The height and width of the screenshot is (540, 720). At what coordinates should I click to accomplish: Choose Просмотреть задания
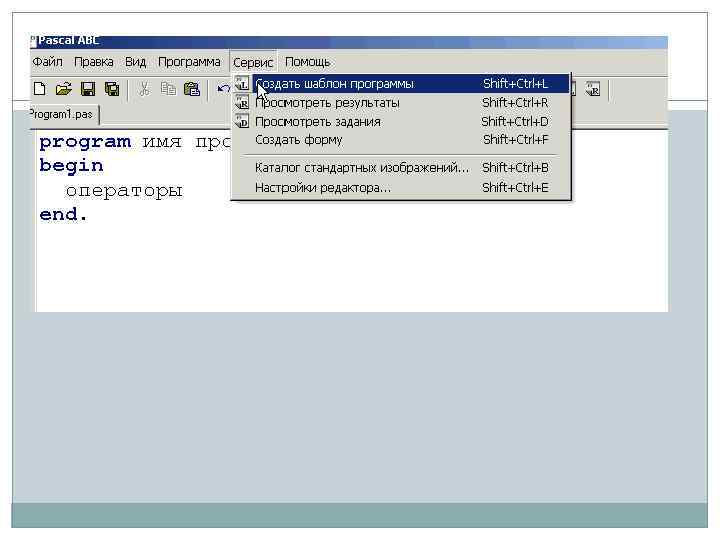tap(401, 122)
